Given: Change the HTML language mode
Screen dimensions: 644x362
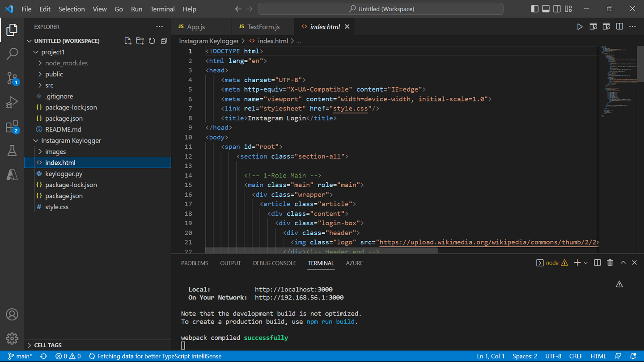Looking at the screenshot, I should coord(598,356).
